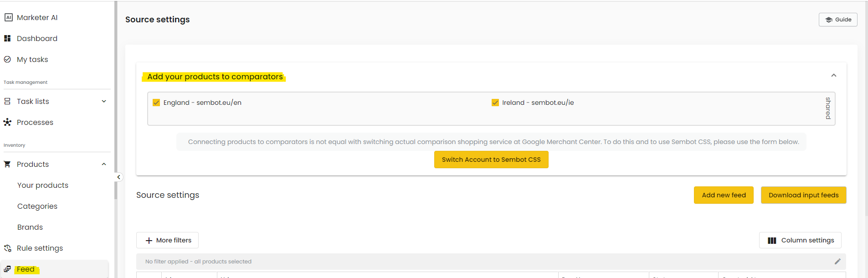The width and height of the screenshot is (868, 278).
Task: Go to Categories in sidebar
Action: (x=37, y=206)
